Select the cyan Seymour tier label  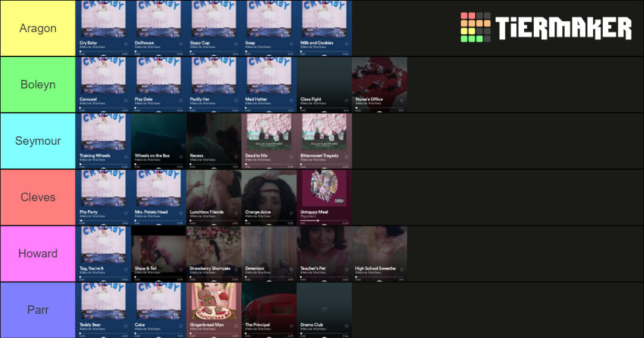(x=38, y=141)
